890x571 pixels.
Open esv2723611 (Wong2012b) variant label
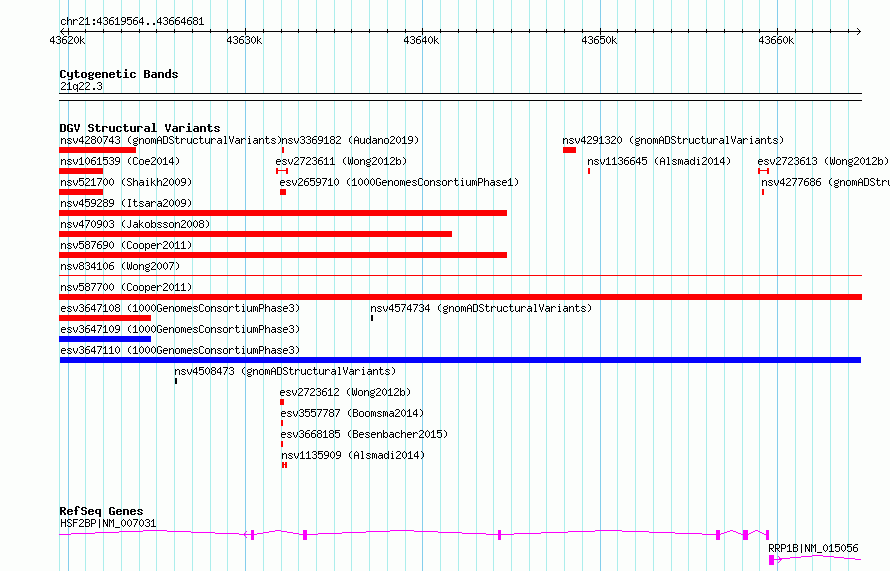click(x=341, y=161)
